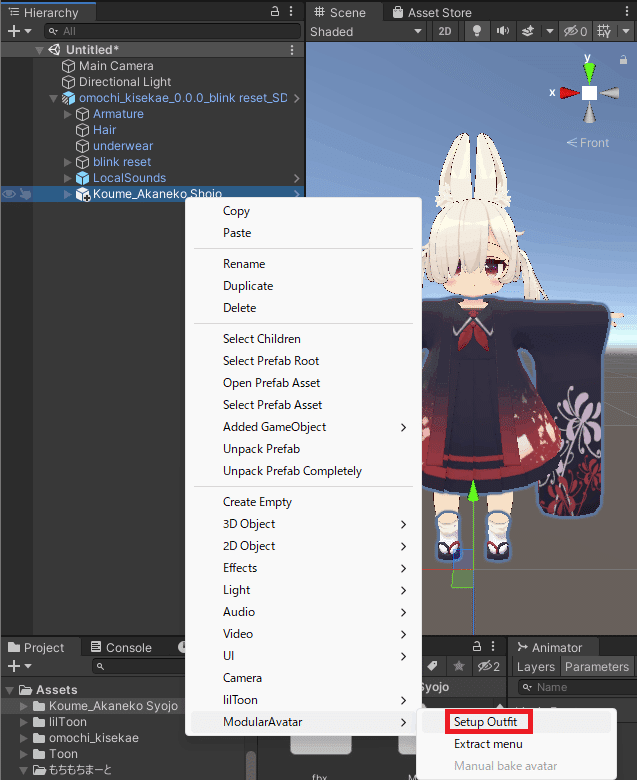637x780 pixels.
Task: Select the underwear object
Action: click(123, 146)
